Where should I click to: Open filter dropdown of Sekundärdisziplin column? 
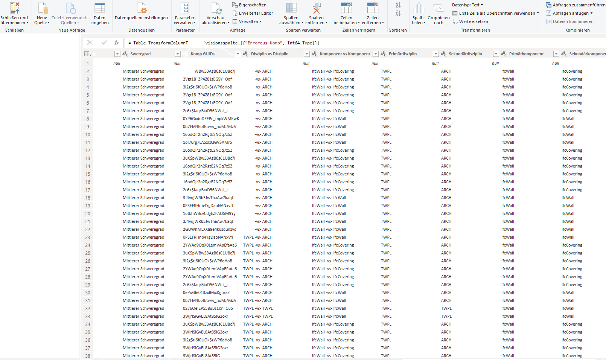coord(496,54)
